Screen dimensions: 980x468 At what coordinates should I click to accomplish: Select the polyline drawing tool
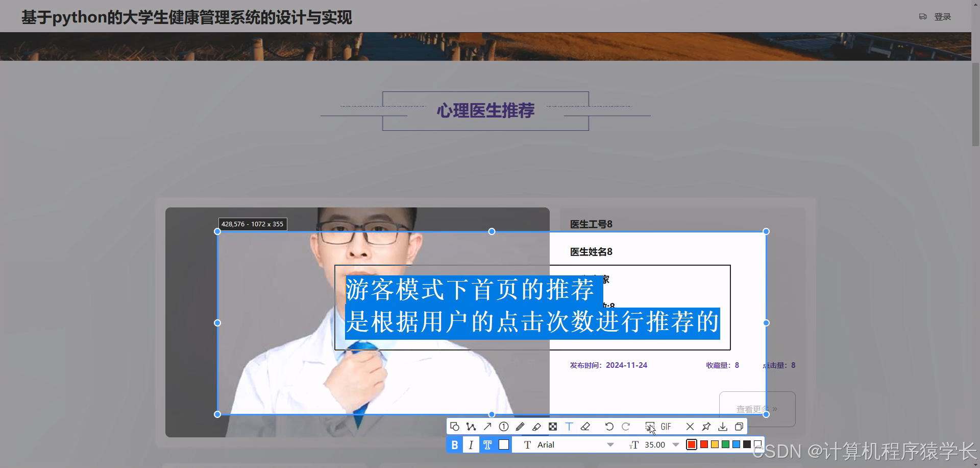tap(471, 427)
